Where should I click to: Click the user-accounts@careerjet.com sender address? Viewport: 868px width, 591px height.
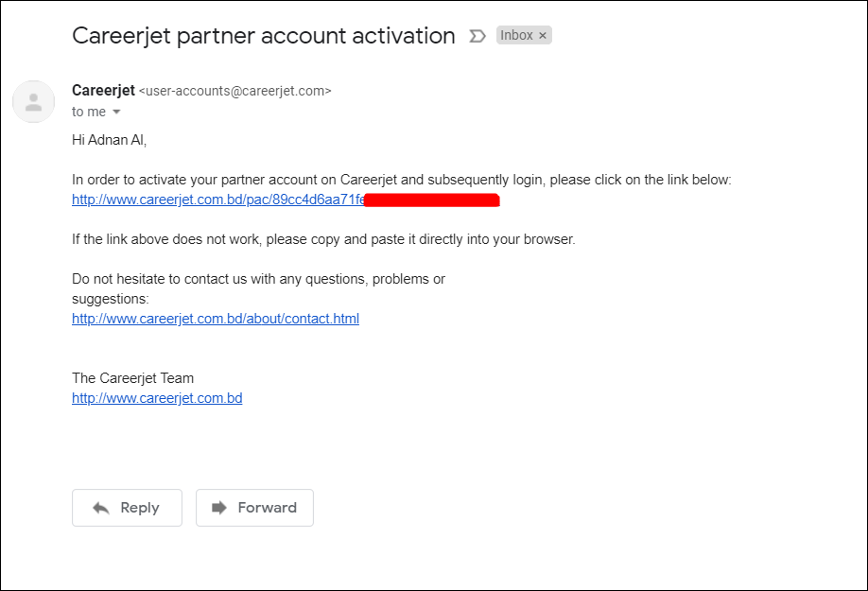[234, 92]
